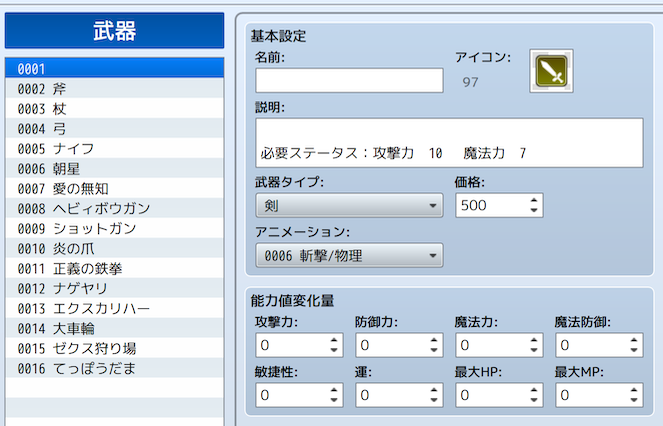
Task: Open the アニメーション dropdown
Action: click(349, 257)
